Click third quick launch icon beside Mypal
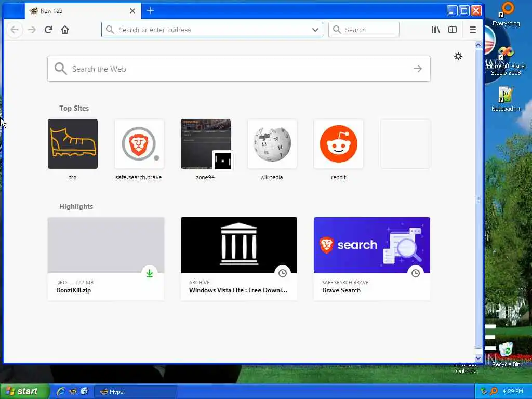Screen dimensions: 532x399 coord(84,392)
